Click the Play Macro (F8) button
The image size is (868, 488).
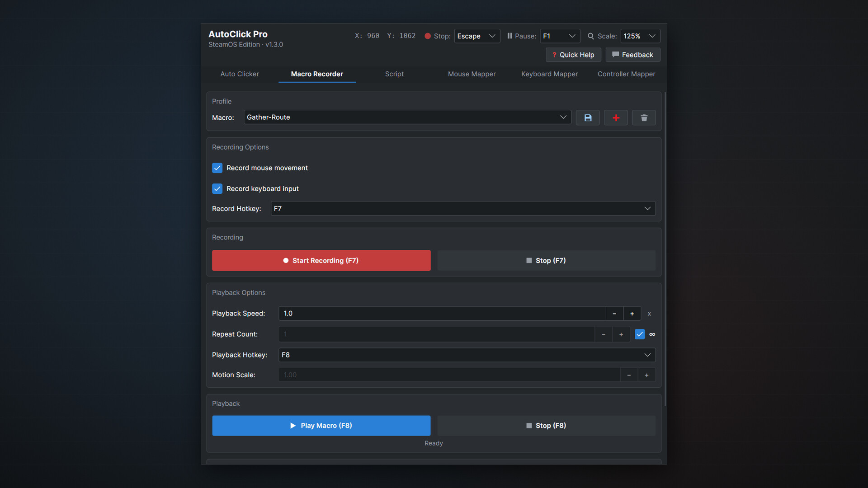(321, 426)
